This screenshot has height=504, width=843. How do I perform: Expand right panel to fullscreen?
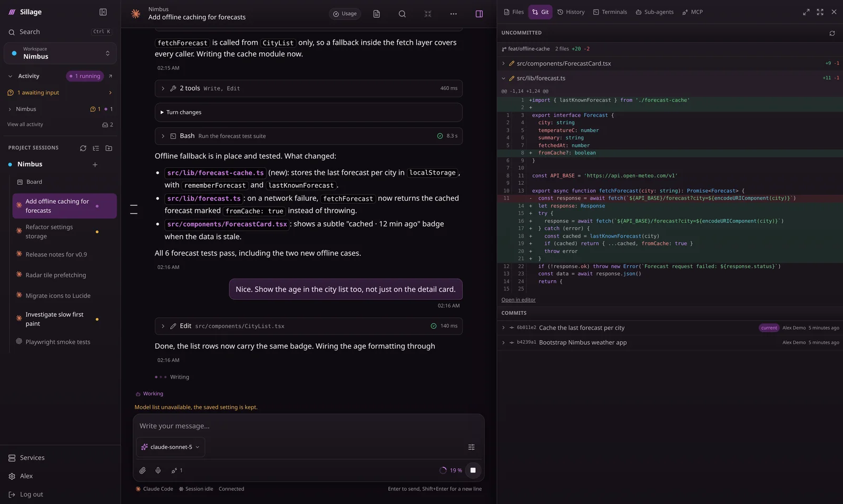click(x=820, y=12)
